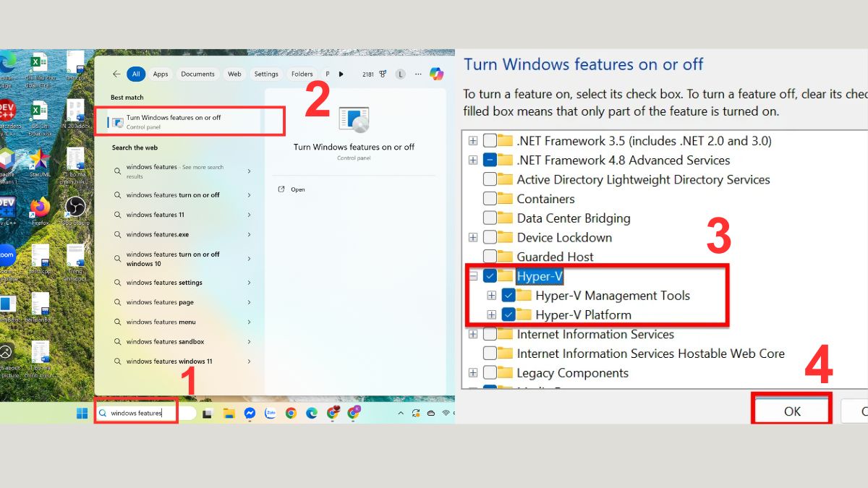The height and width of the screenshot is (488, 868).
Task: Expand the Device Lockdown node
Action: (x=473, y=238)
